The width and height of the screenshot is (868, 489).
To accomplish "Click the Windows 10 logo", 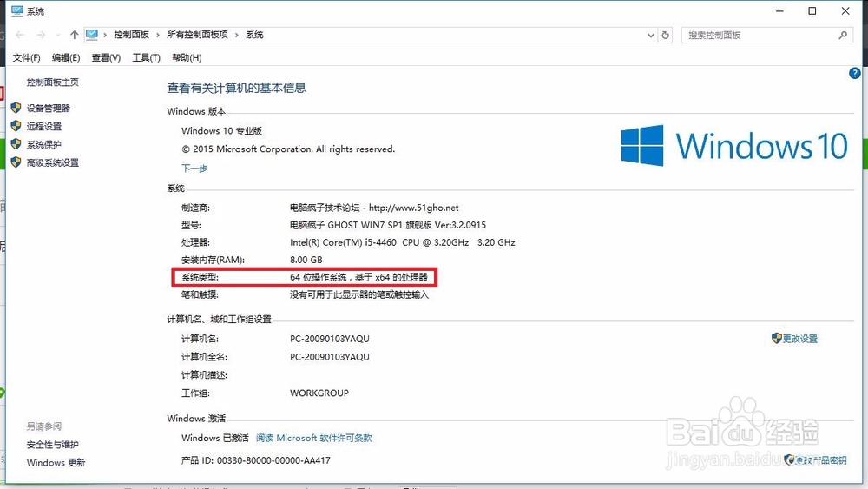I will (734, 145).
